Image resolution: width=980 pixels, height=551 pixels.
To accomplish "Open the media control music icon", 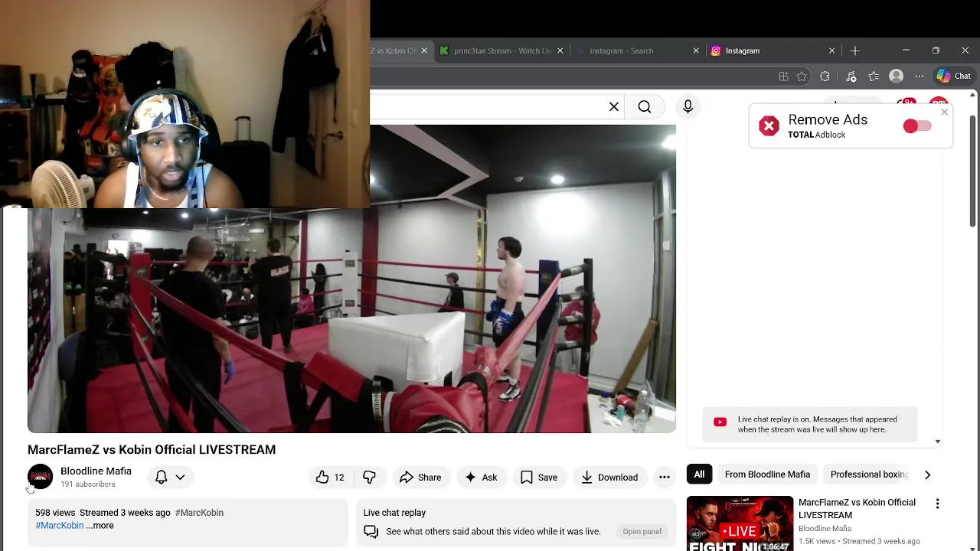I will point(851,77).
